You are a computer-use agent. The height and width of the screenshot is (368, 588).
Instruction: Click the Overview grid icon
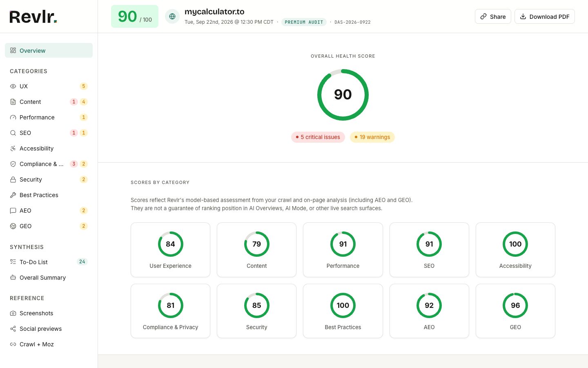(13, 50)
